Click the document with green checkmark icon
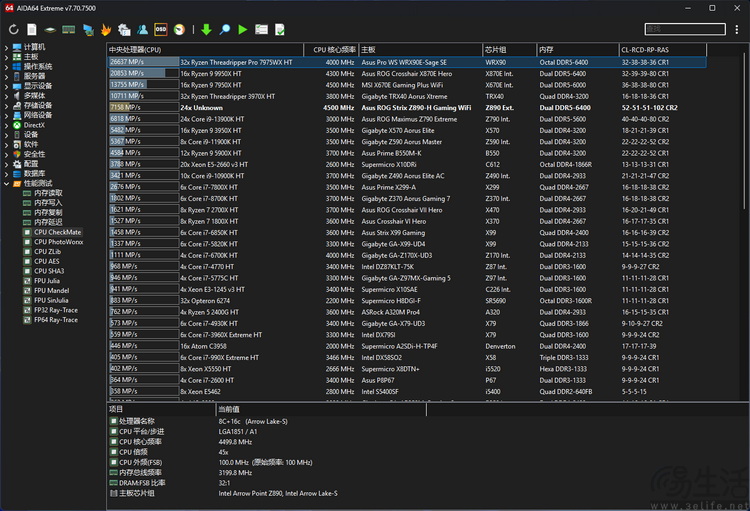This screenshot has height=511, width=750. point(280,30)
